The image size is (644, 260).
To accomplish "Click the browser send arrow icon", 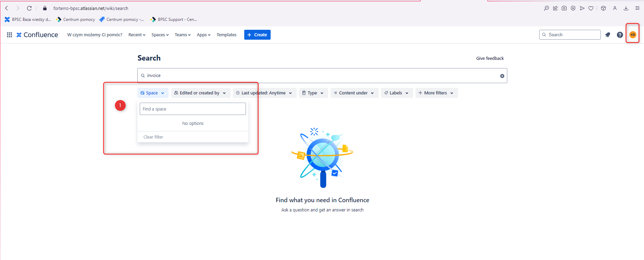I will tap(582, 8).
